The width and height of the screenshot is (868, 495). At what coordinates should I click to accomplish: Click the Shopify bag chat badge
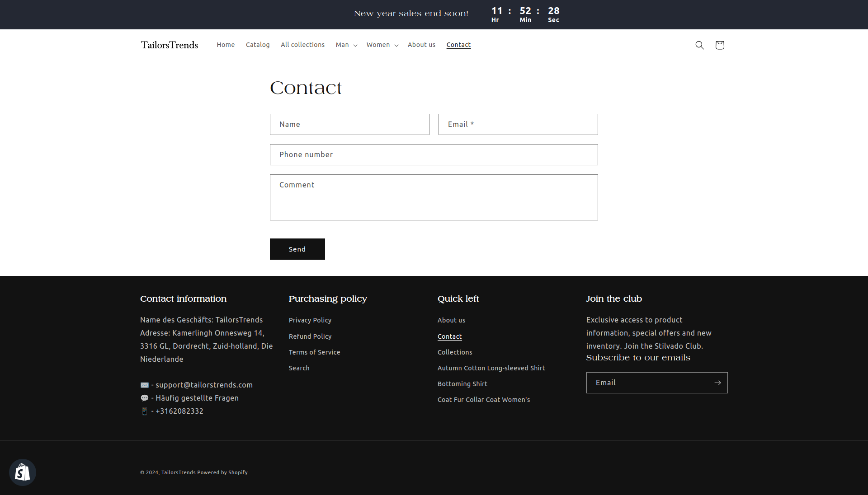click(x=23, y=472)
